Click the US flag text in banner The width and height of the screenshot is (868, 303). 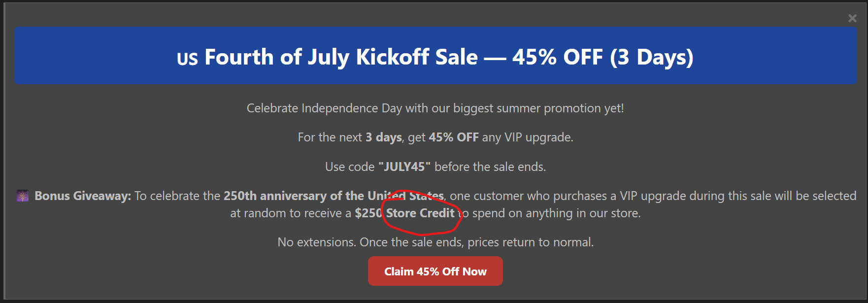(188, 59)
